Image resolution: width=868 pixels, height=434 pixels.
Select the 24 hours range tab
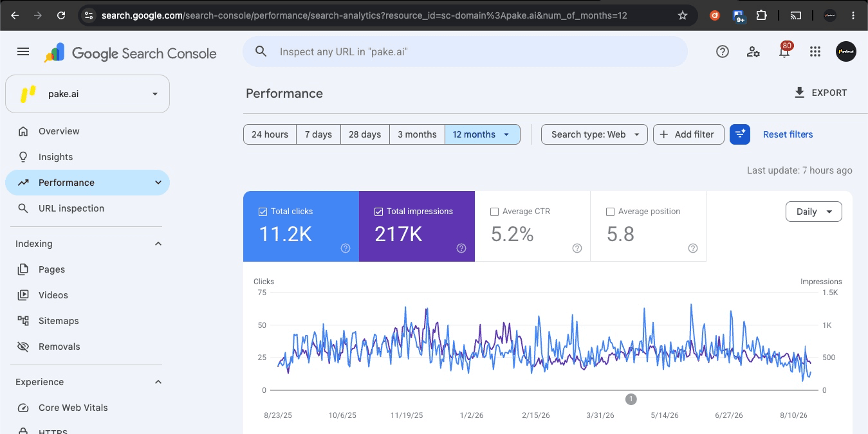pos(270,134)
